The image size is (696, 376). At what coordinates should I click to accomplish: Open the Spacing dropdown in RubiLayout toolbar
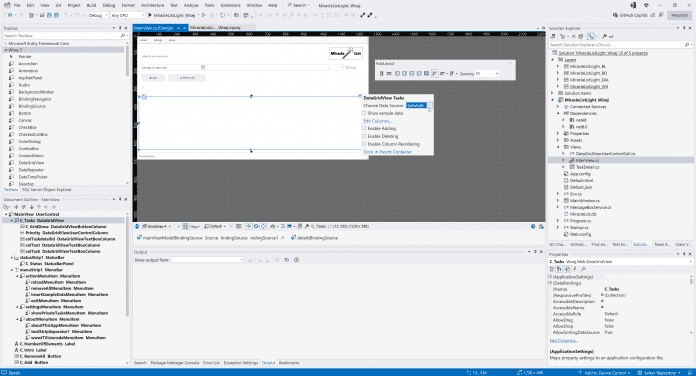pos(497,74)
